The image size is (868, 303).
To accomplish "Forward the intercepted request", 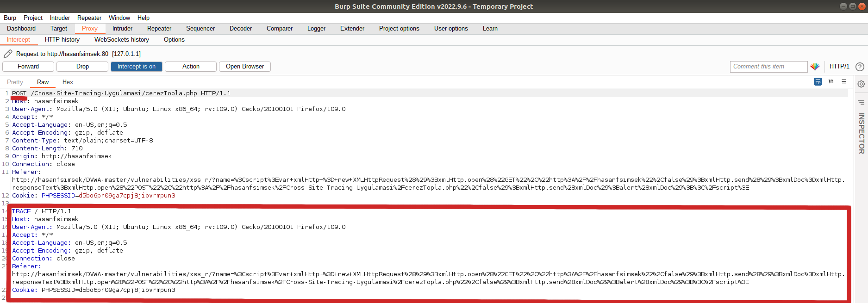I will click(x=28, y=67).
